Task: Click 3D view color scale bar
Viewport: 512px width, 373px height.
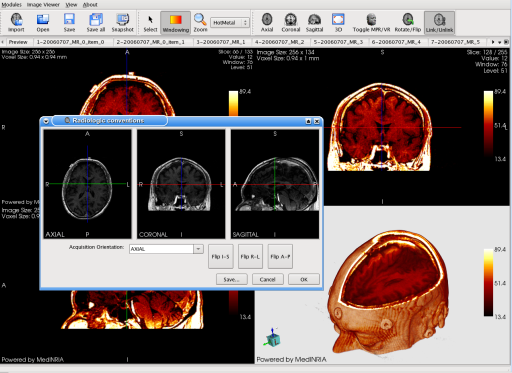Action: pyautogui.click(x=488, y=282)
